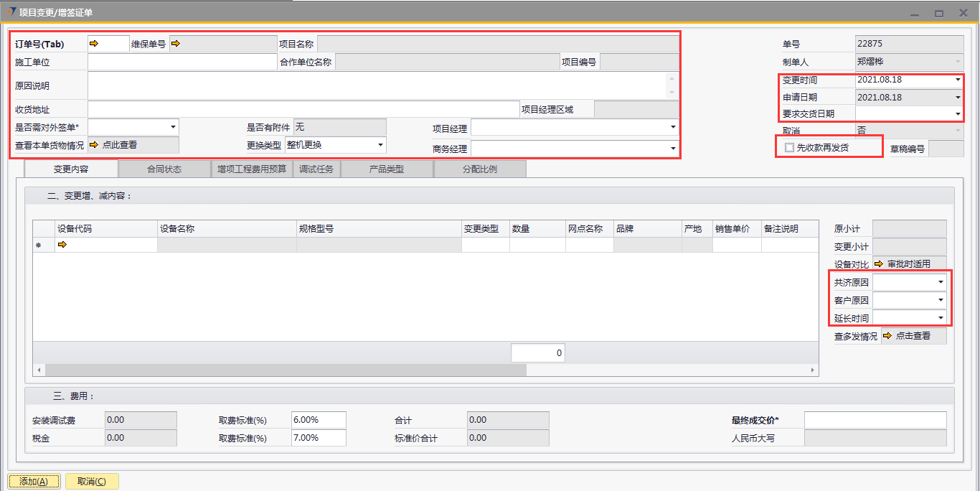Click the 查多发情况 点击查看 arrow icon
The image size is (980, 491).
pyautogui.click(x=887, y=336)
